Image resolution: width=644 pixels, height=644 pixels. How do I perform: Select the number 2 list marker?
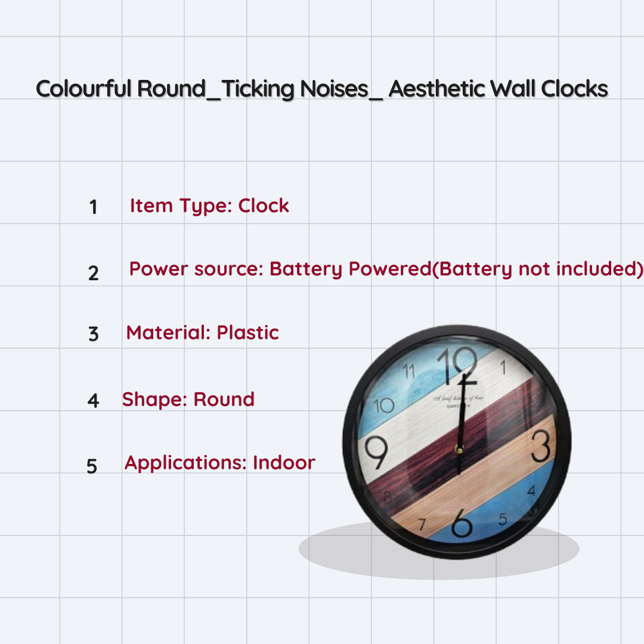[93, 273]
